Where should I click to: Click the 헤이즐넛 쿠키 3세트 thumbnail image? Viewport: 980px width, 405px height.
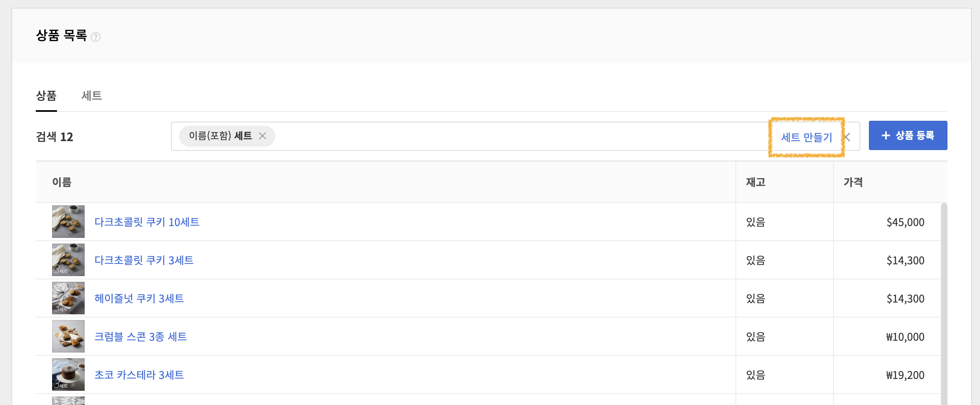tap(68, 298)
